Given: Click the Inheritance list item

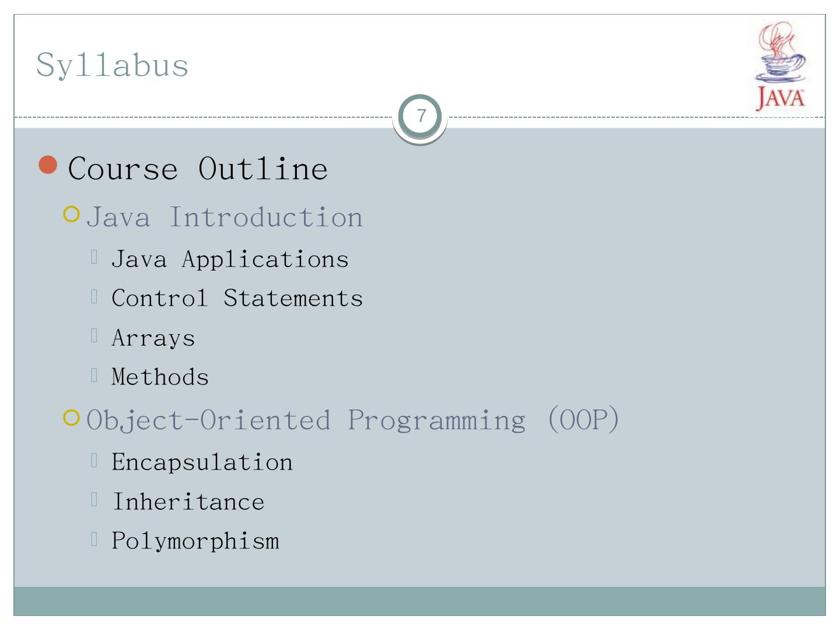Looking at the screenshot, I should (188, 502).
